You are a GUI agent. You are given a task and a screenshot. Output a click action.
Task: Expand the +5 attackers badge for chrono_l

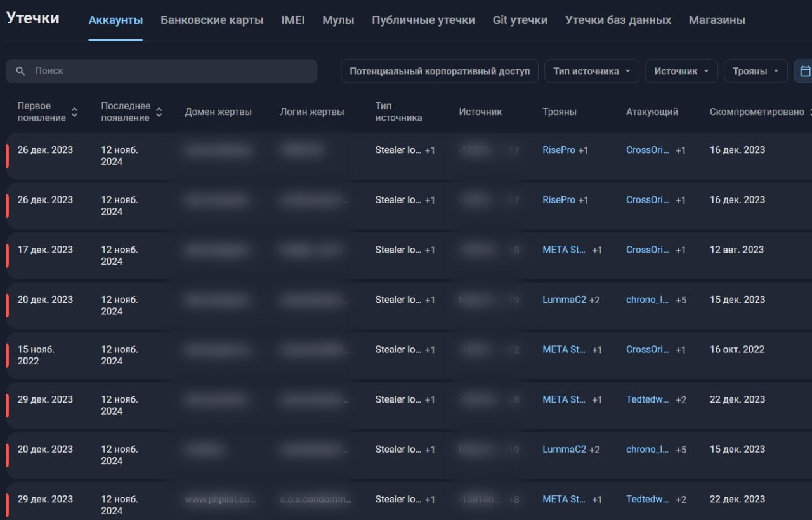(681, 300)
